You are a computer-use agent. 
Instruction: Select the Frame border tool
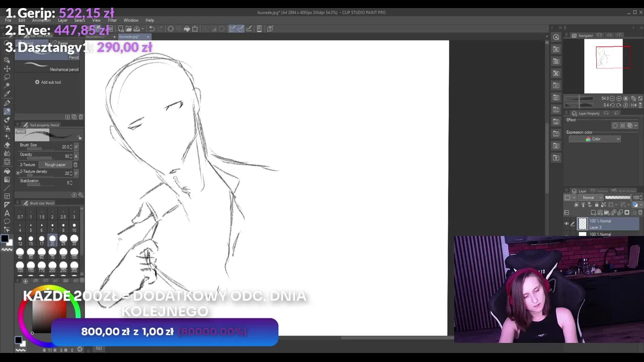(7, 196)
